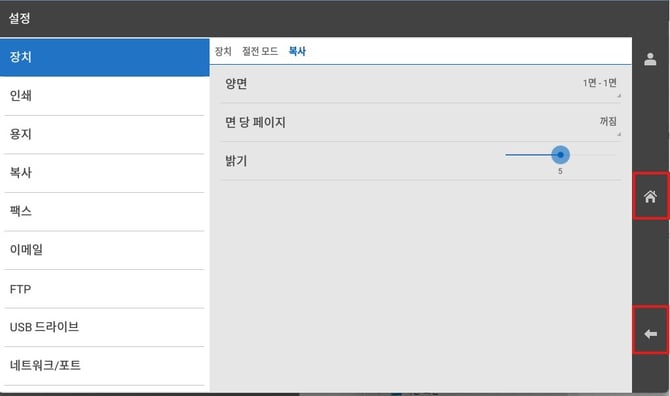Open 네트워크/포트 settings category

[x=105, y=366]
